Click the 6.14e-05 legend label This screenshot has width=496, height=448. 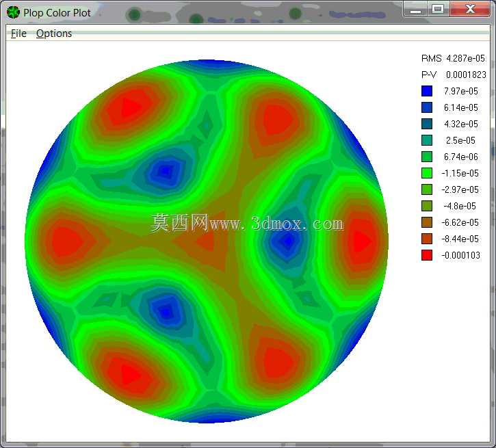coord(461,107)
